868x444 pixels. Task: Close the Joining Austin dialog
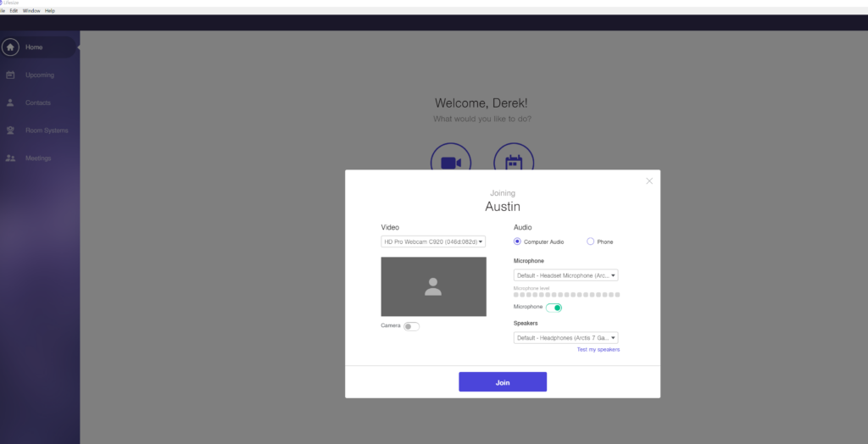(x=649, y=181)
